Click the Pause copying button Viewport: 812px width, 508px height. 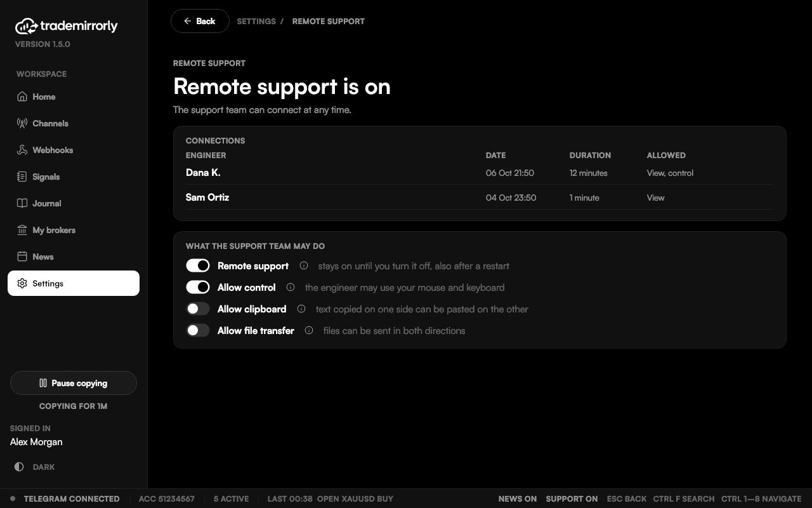[74, 383]
